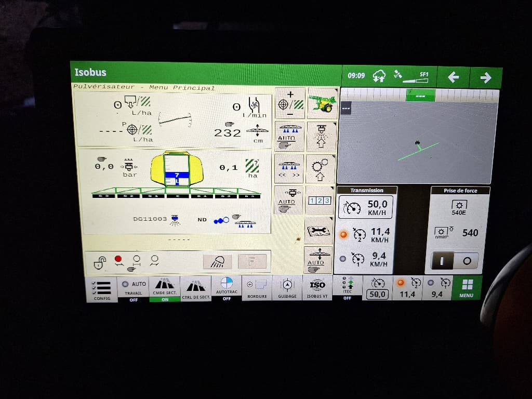Select the third circle steering mode
The width and height of the screenshot is (532, 399).
click(x=154, y=261)
